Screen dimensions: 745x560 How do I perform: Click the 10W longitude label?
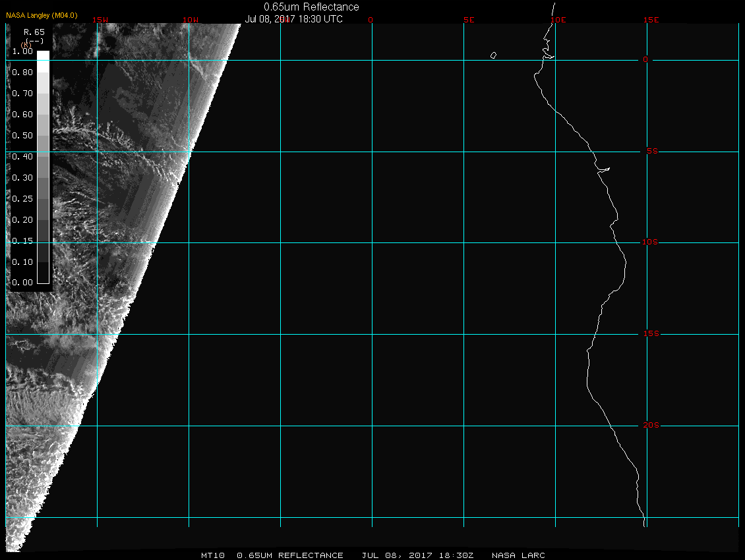click(x=190, y=20)
